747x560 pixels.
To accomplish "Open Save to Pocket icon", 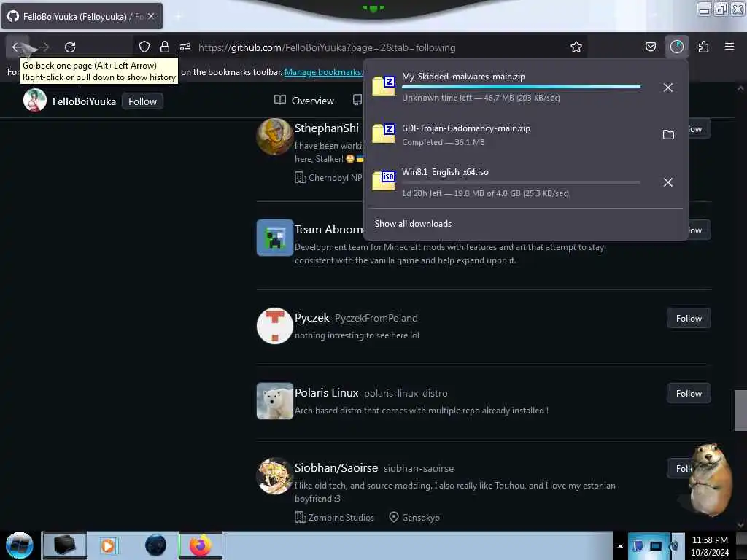I will 650,47.
